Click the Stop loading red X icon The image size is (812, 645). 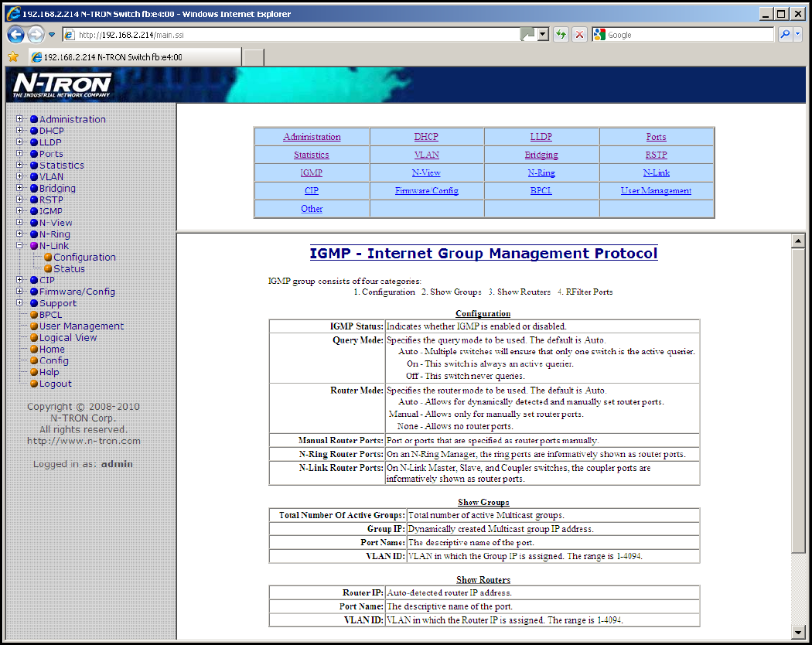(579, 35)
